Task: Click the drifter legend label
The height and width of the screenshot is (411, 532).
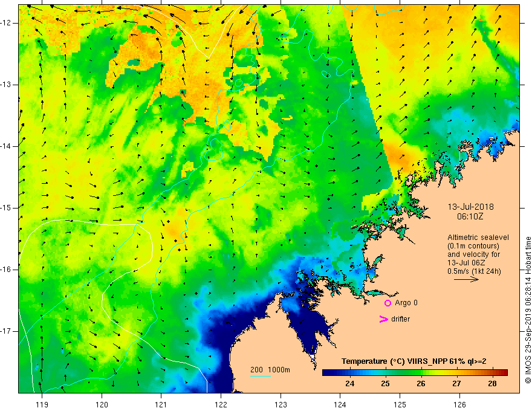Action: point(400,319)
